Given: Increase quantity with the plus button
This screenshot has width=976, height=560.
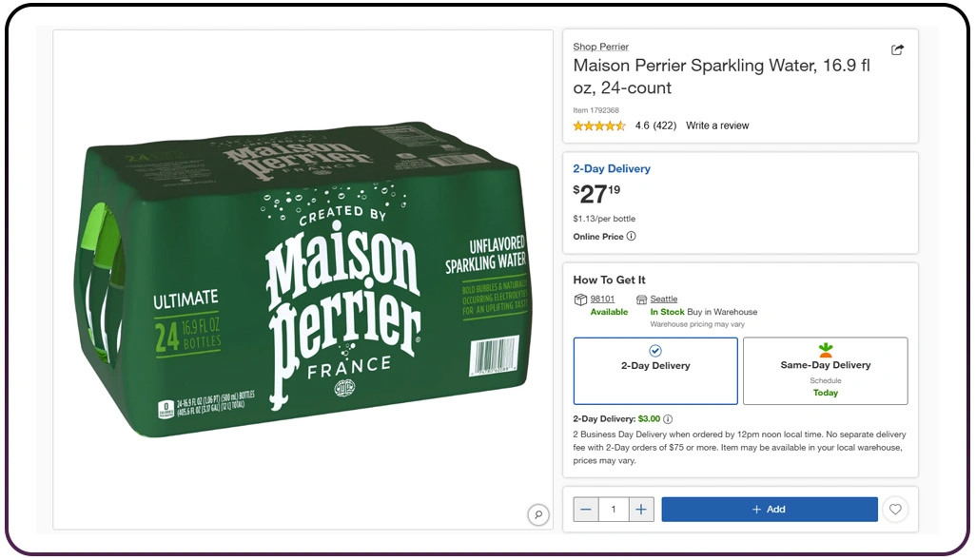Looking at the screenshot, I should pyautogui.click(x=641, y=510).
